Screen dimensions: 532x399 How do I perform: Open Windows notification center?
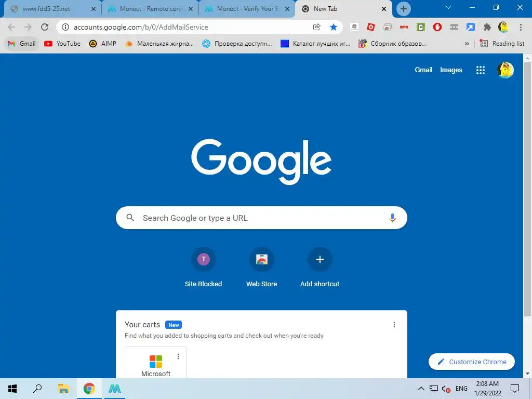point(515,389)
